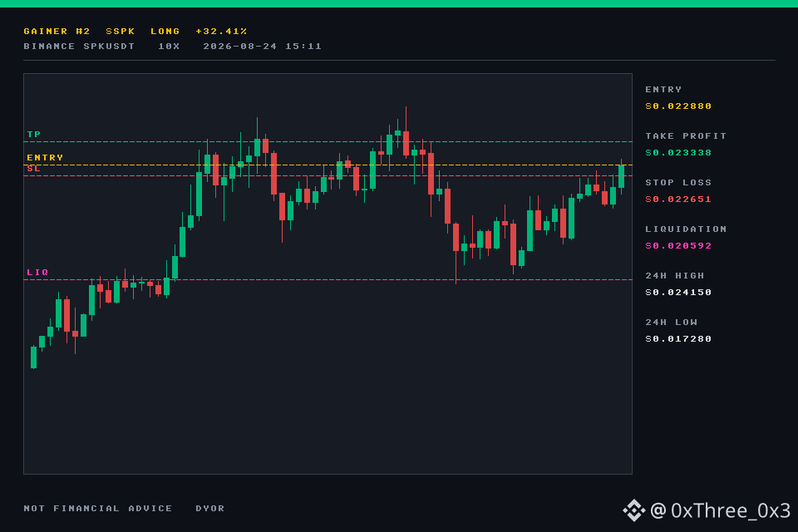The image size is (798, 532).
Task: Click the entry price '$0.022880'
Action: point(678,106)
